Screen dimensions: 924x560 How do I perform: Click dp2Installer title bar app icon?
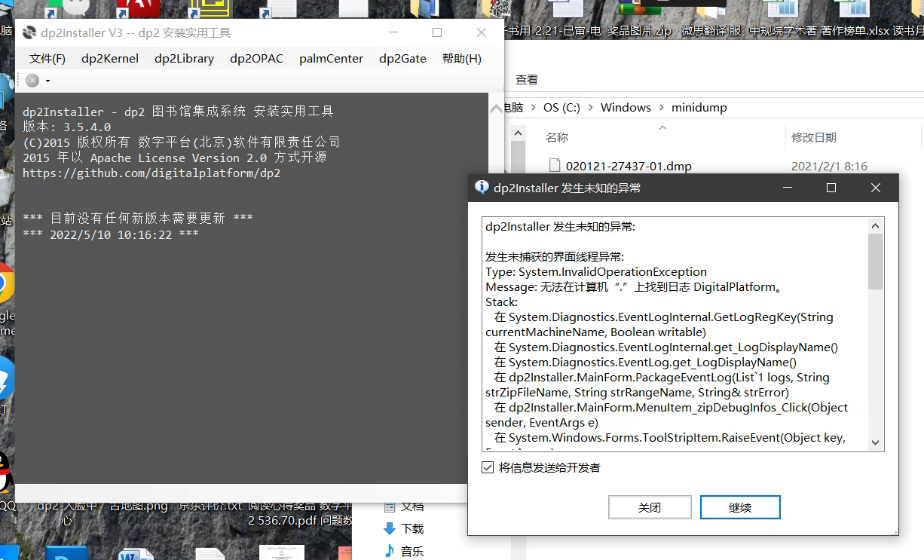[x=29, y=32]
